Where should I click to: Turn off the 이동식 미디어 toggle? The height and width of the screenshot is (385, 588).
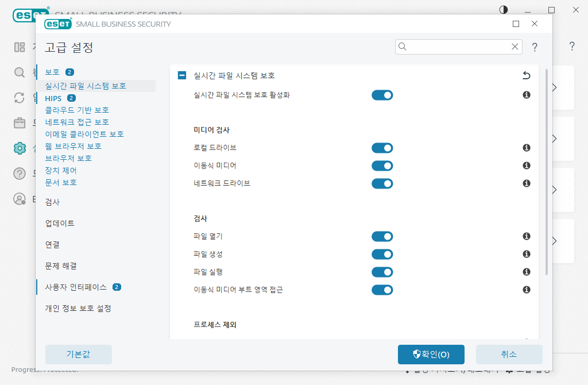click(382, 165)
